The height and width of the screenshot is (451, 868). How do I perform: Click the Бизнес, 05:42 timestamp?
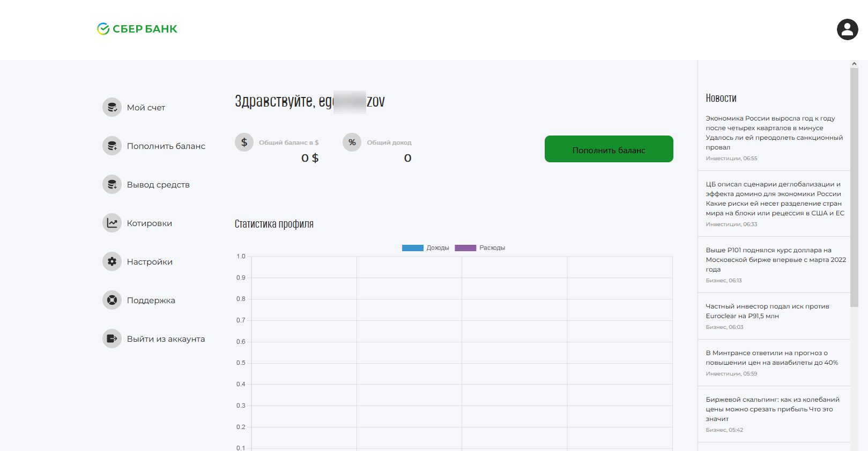[724, 430]
